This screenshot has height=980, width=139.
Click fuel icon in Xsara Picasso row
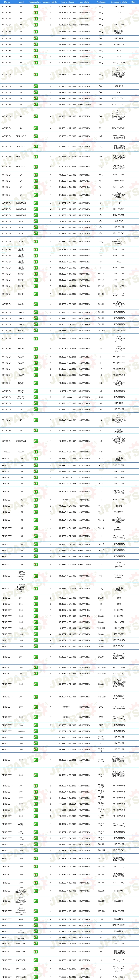(36, 397)
